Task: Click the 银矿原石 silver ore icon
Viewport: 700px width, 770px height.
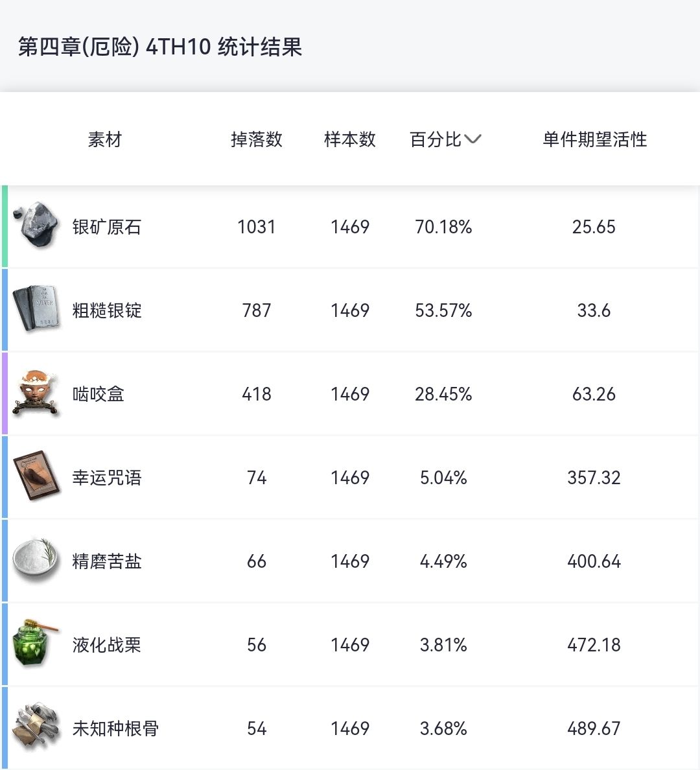Action: tap(37, 225)
